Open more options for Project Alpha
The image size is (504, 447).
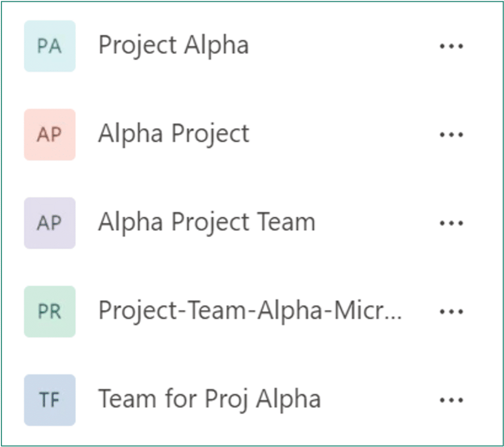451,46
